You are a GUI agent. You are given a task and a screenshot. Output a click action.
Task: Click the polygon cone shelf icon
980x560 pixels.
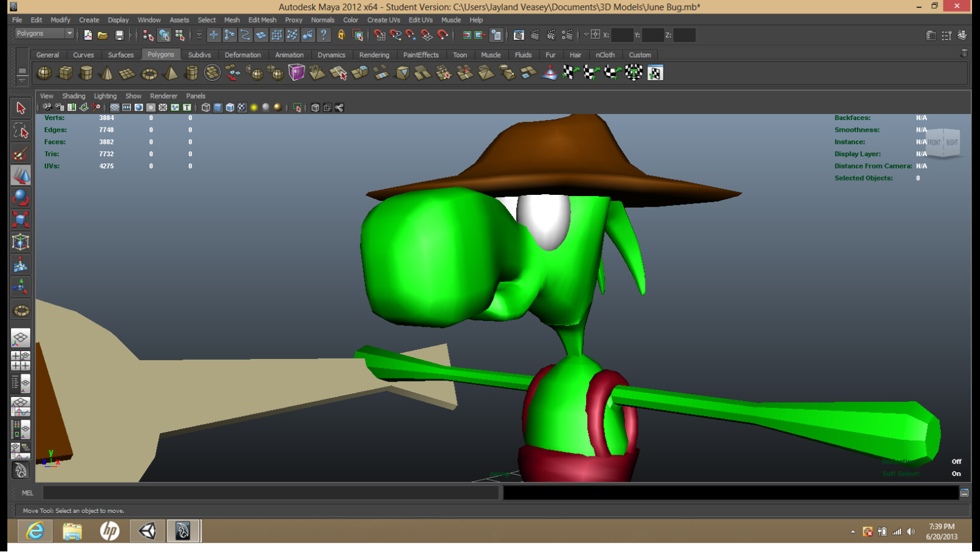tap(107, 74)
